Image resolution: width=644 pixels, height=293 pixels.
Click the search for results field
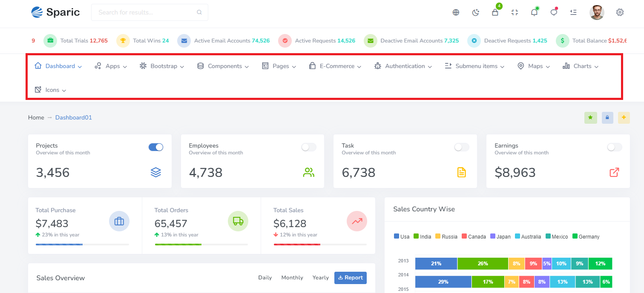pyautogui.click(x=145, y=12)
